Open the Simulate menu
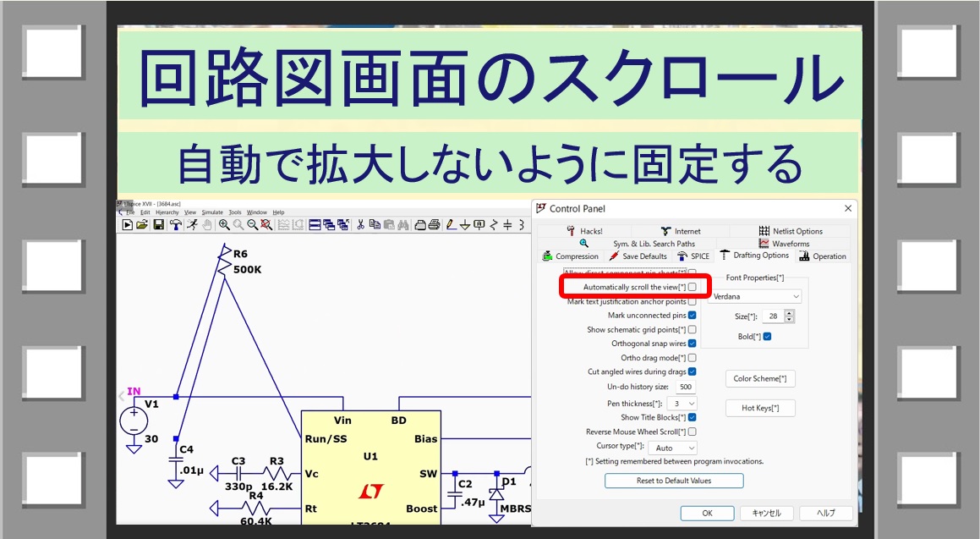 [212, 212]
